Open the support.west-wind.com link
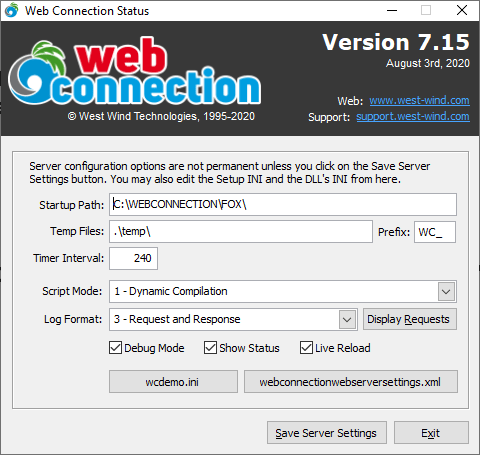 [413, 116]
